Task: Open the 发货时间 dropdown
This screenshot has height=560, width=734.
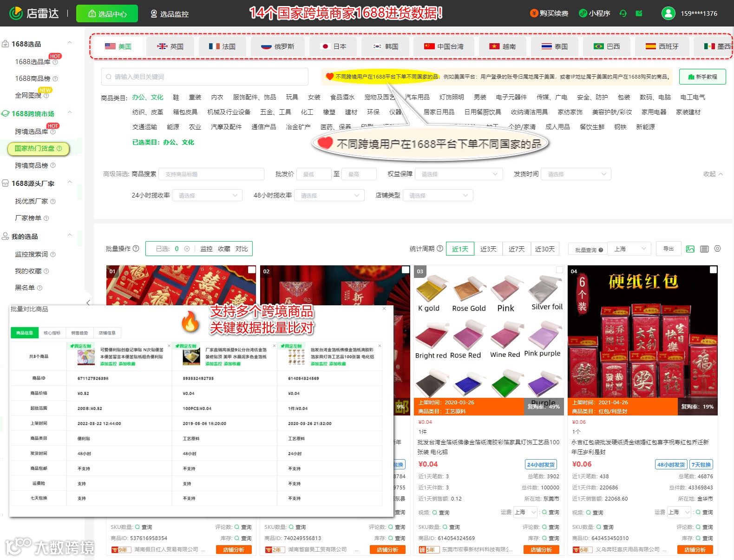Action: pos(576,174)
